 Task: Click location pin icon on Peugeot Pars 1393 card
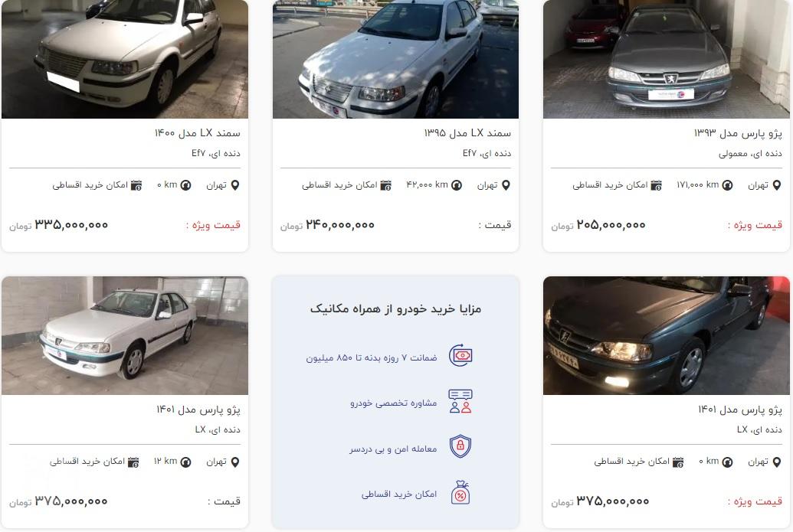point(777,185)
